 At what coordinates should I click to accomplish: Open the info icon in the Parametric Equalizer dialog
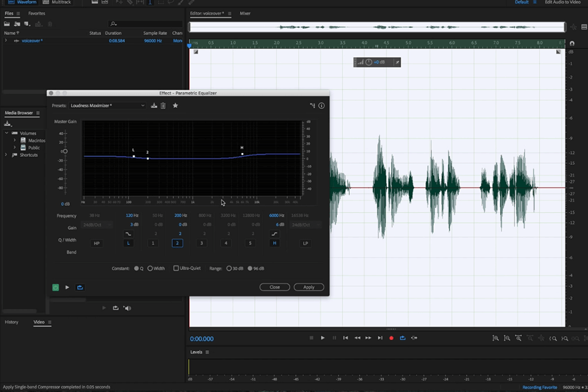point(322,105)
